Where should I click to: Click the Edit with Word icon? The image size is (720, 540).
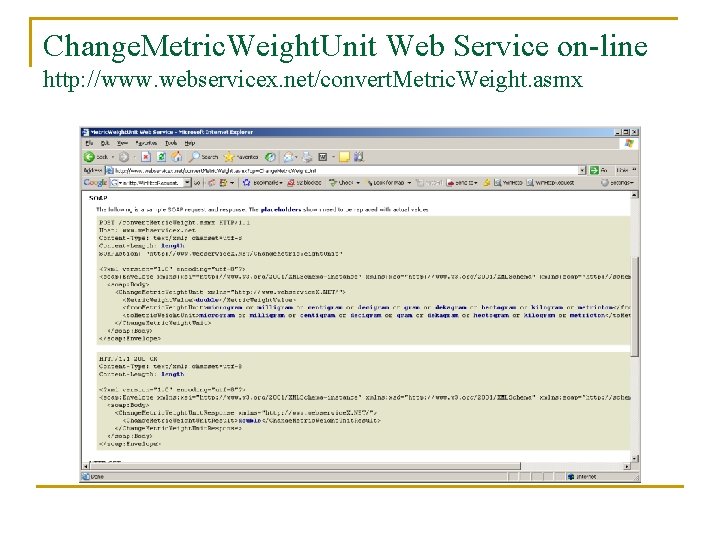(x=323, y=157)
